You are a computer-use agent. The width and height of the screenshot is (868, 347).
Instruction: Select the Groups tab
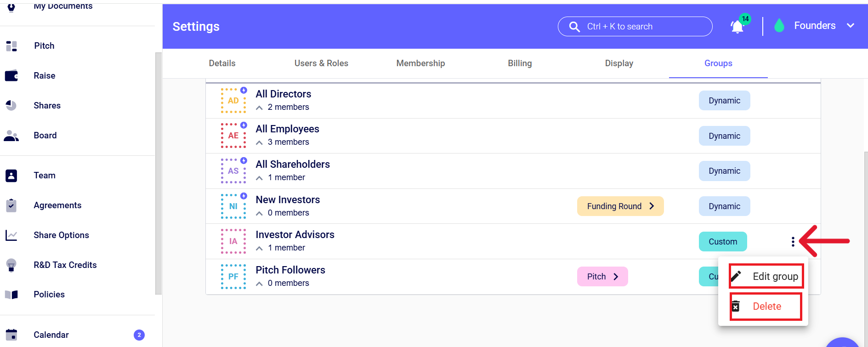click(x=718, y=63)
